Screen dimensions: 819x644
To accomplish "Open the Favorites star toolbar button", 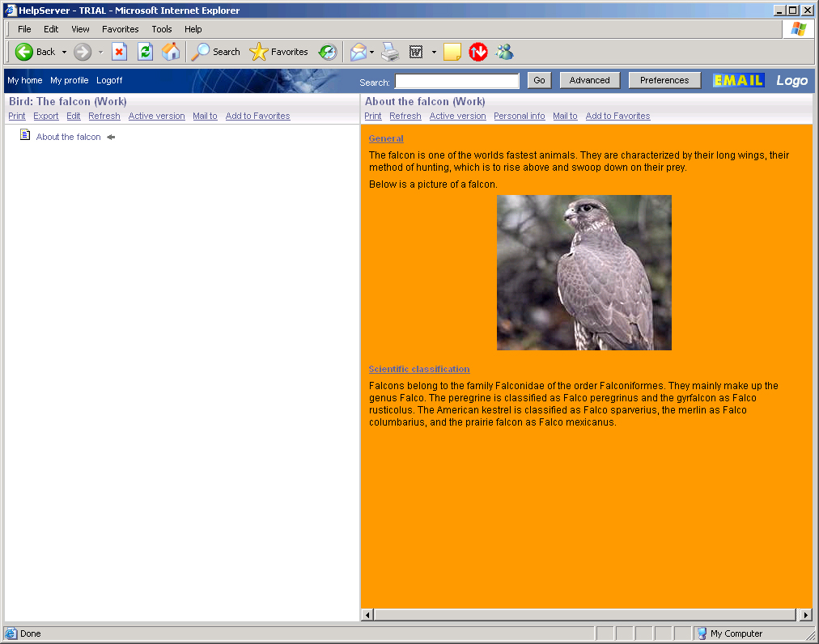I will [278, 52].
